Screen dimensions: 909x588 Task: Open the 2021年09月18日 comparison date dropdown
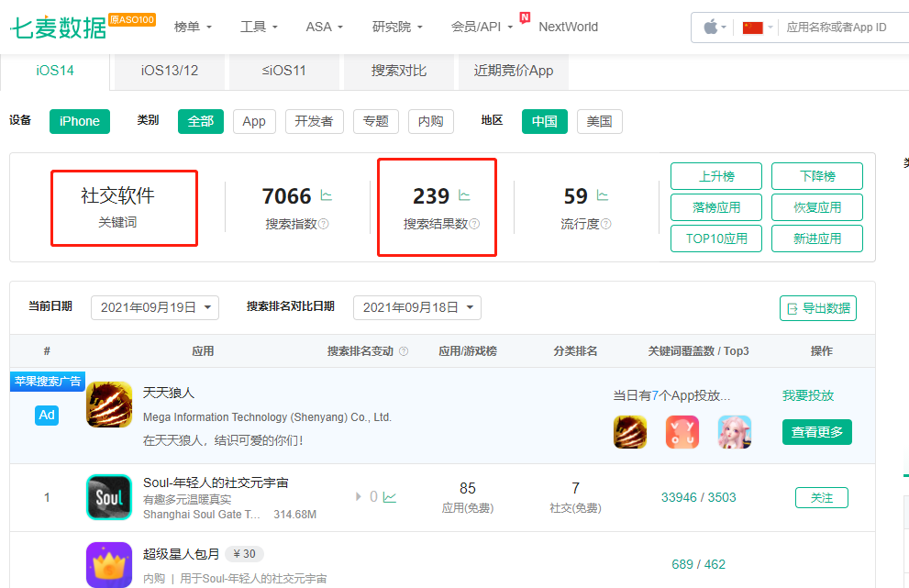(x=416, y=307)
